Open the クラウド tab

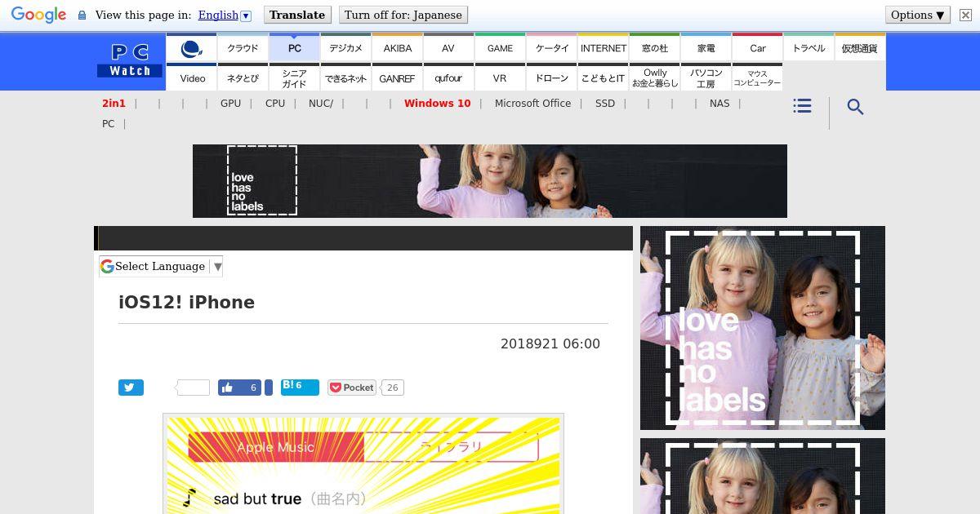tap(243, 48)
